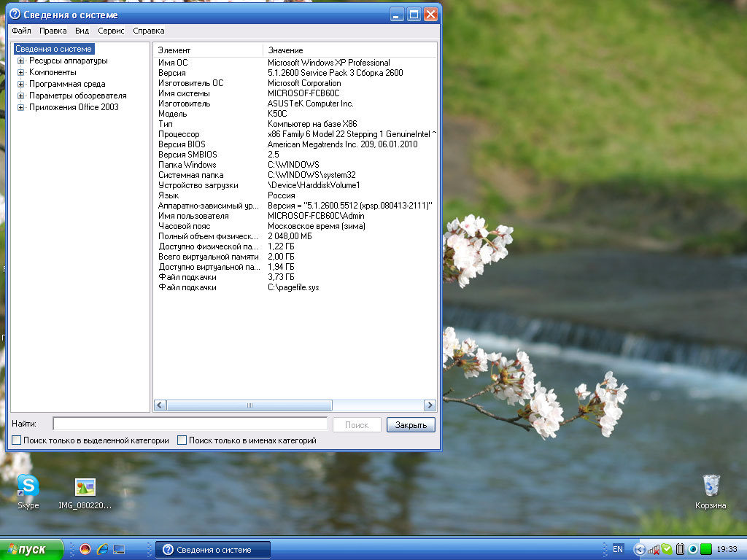Click the Компьютер на базе X86 value
Viewport: 747px width, 560px height.
click(x=312, y=124)
